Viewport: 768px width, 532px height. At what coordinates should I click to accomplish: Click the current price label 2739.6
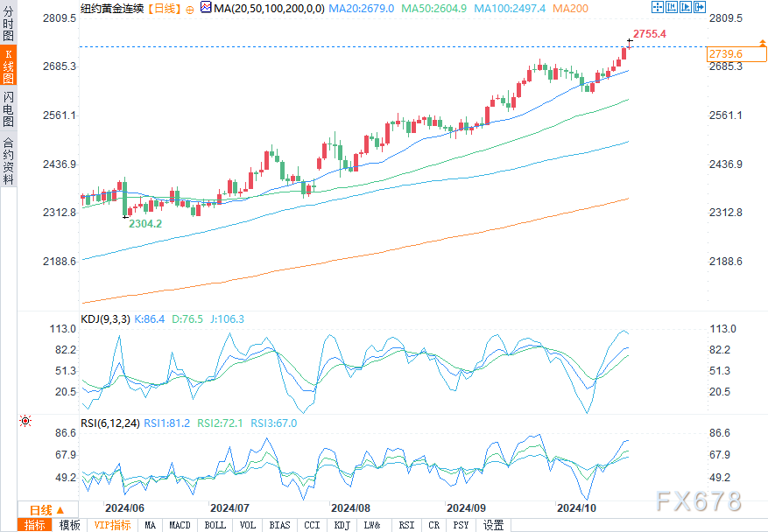point(726,54)
